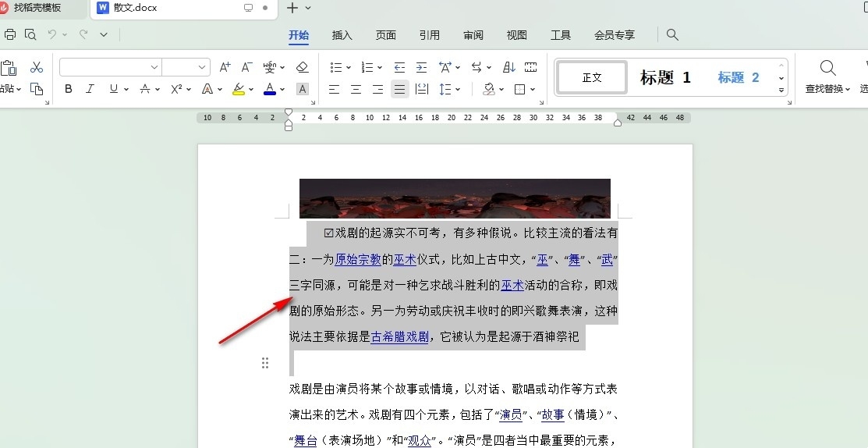Center align text
Image resolution: width=868 pixels, height=448 pixels.
356,89
